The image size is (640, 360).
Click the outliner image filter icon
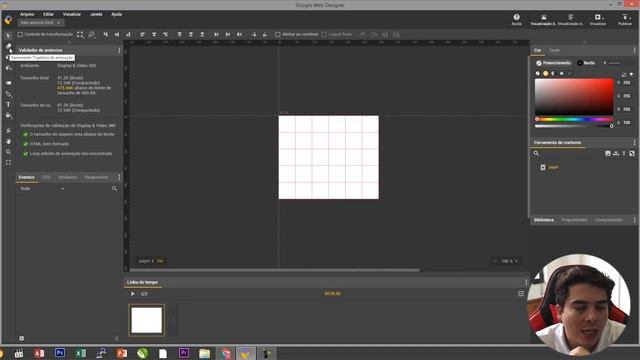[608, 153]
